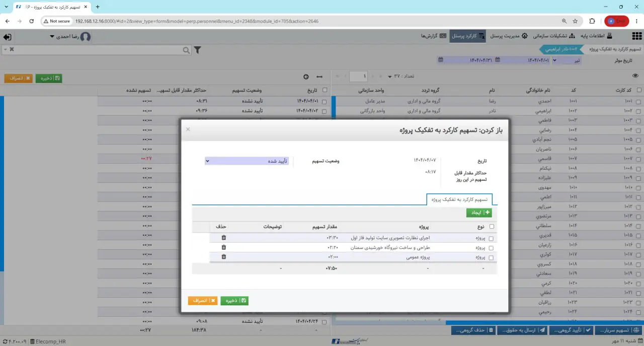Click the ارسال به حقوق button

(522, 330)
